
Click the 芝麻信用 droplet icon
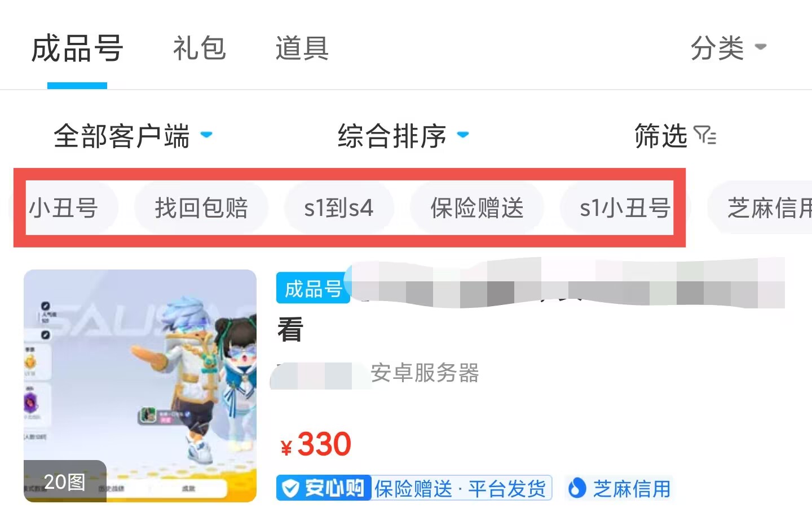(576, 488)
